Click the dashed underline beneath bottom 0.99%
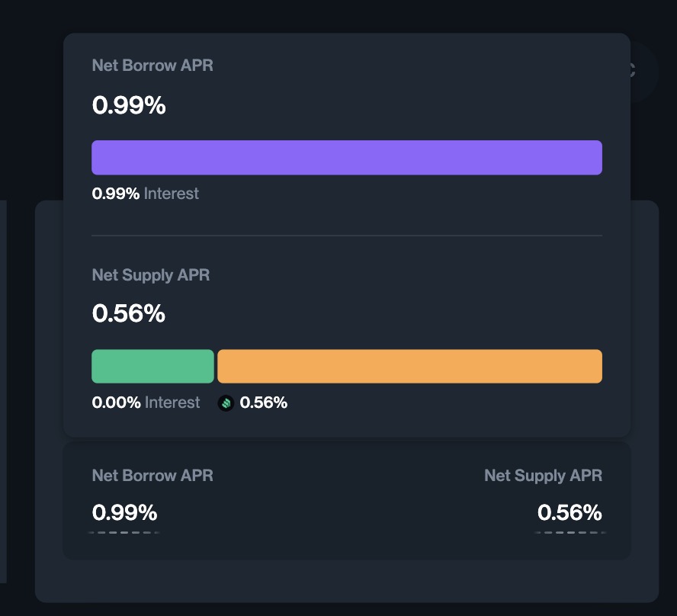Image resolution: width=677 pixels, height=616 pixels. point(124,532)
